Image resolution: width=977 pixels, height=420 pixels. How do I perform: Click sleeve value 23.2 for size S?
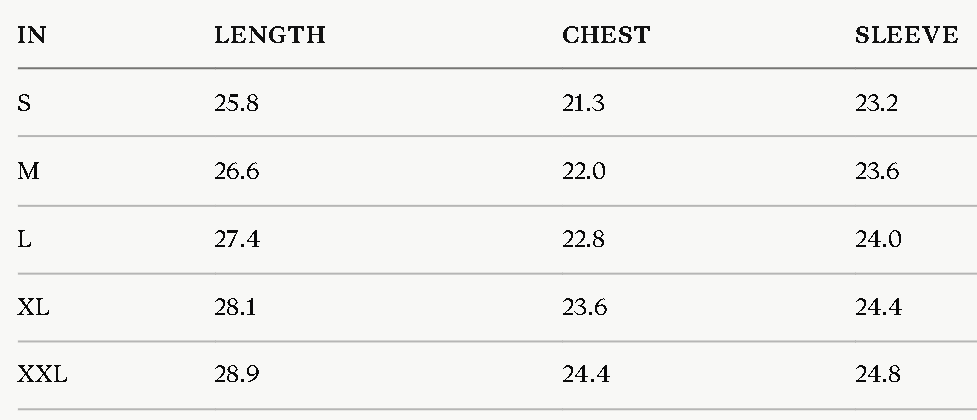[877, 103]
